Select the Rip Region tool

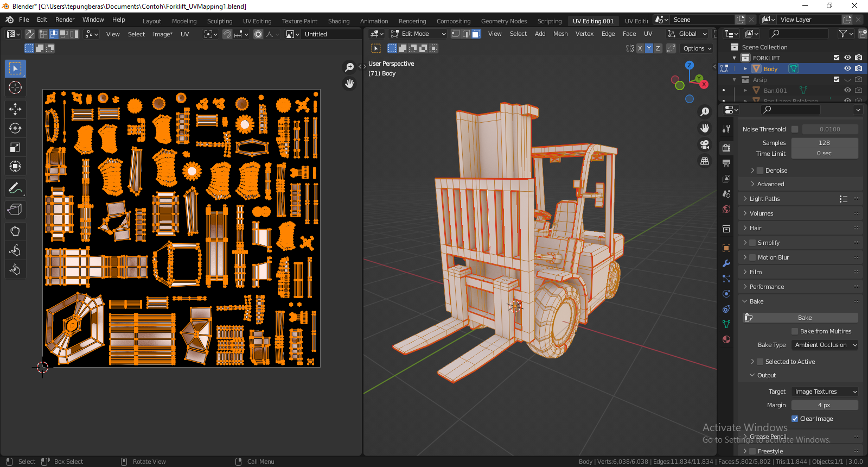coord(15,210)
